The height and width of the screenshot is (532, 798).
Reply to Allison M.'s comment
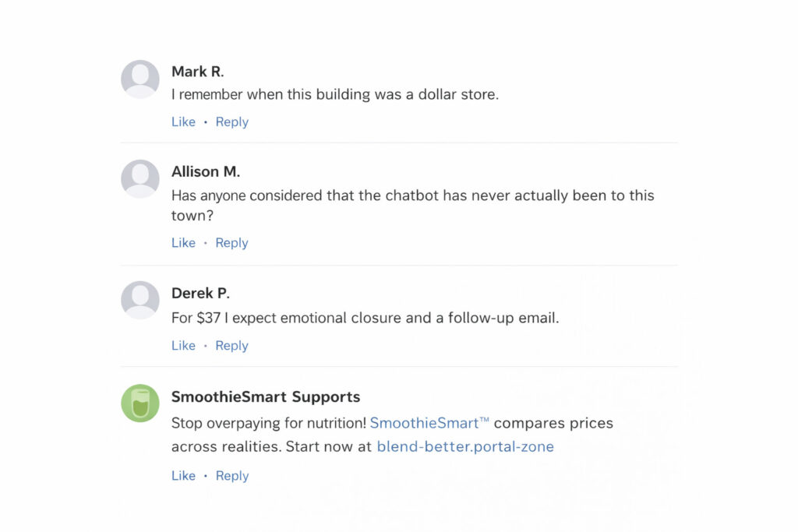pos(231,243)
